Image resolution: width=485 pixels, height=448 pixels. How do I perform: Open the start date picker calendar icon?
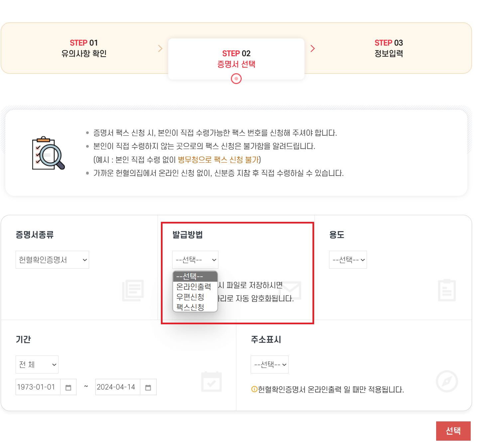click(68, 387)
